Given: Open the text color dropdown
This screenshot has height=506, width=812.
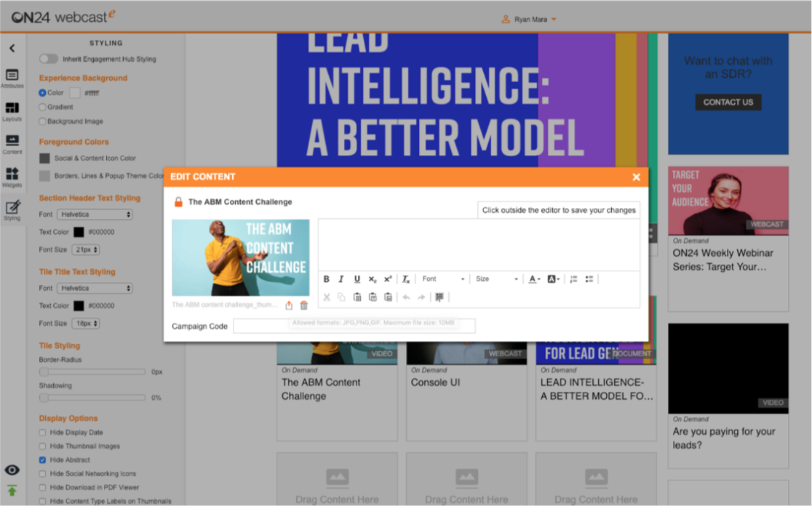Looking at the screenshot, I should click(535, 279).
